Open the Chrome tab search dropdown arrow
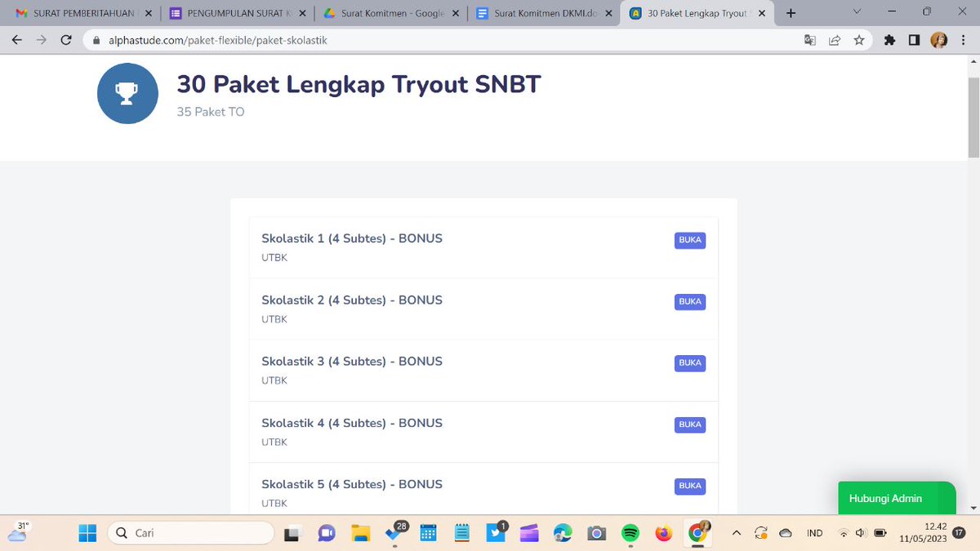 pos(857,12)
